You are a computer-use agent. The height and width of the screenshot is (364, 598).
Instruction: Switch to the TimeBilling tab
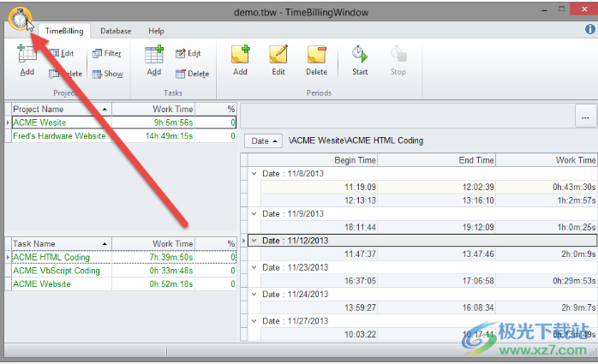[64, 31]
